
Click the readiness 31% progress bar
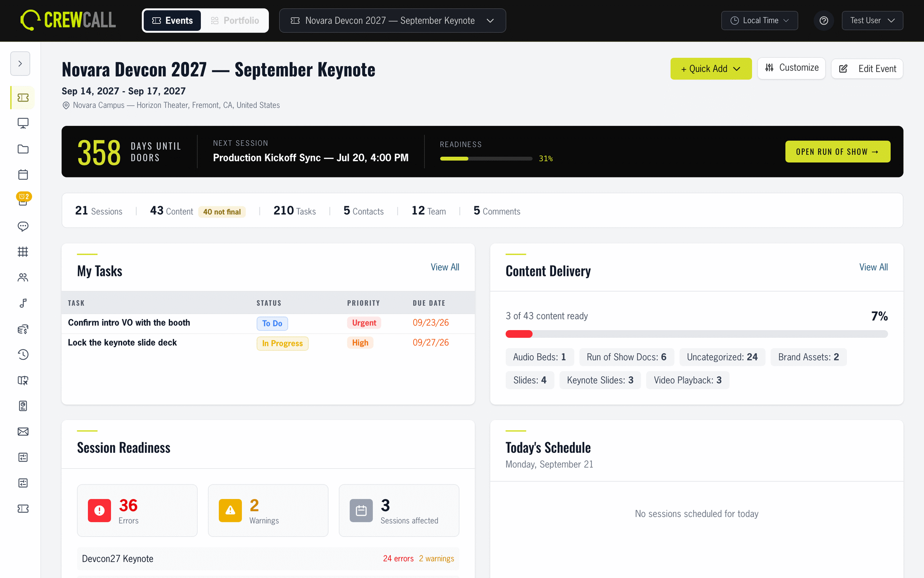[486, 158]
